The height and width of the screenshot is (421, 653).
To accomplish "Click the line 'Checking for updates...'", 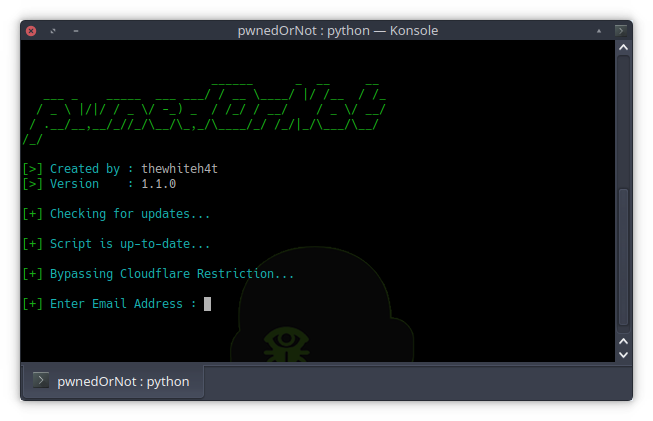I will click(x=130, y=214).
